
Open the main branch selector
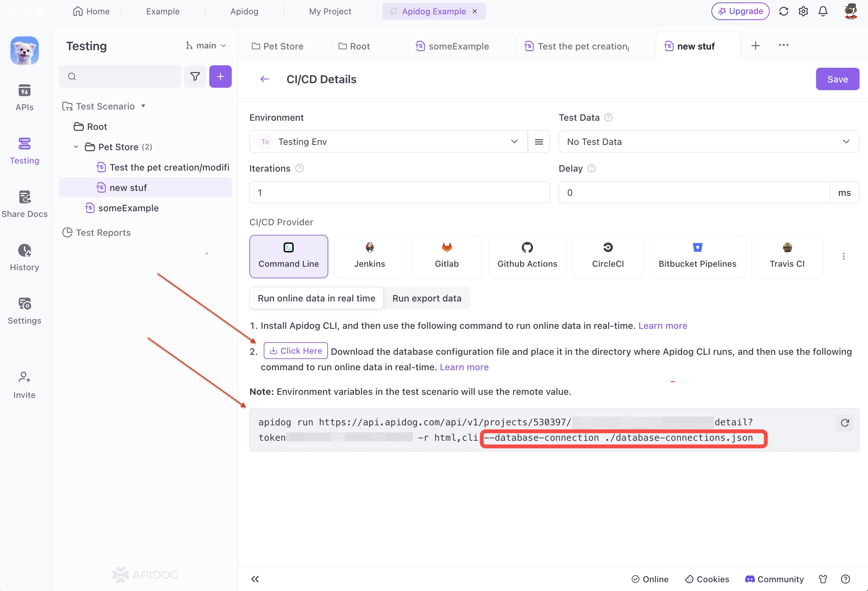click(x=206, y=46)
